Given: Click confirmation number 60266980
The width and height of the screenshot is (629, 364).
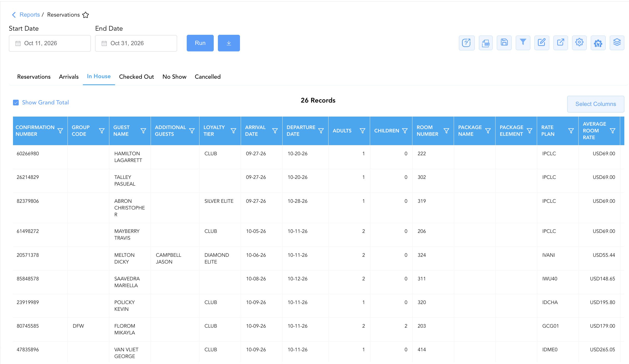Looking at the screenshot, I should click(x=28, y=154).
